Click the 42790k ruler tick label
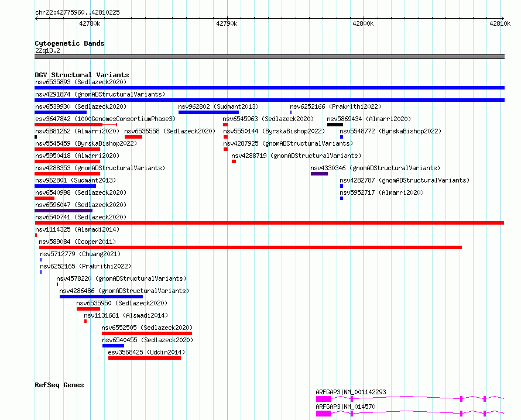Image resolution: width=521 pixels, height=420 pixels. point(227,23)
